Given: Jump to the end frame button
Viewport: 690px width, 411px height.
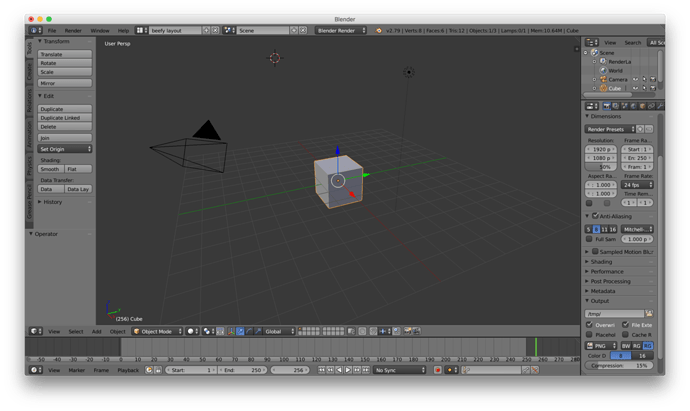Looking at the screenshot, I should tap(366, 370).
